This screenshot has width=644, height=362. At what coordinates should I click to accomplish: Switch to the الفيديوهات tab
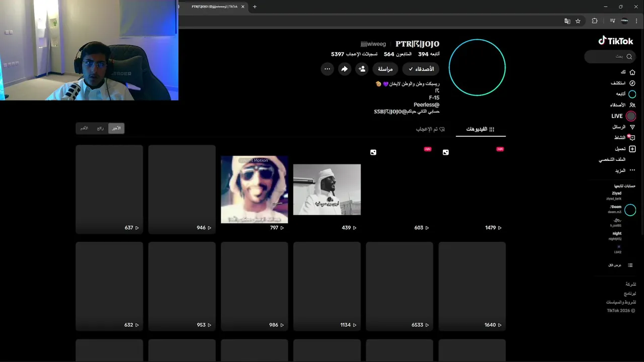tap(480, 129)
